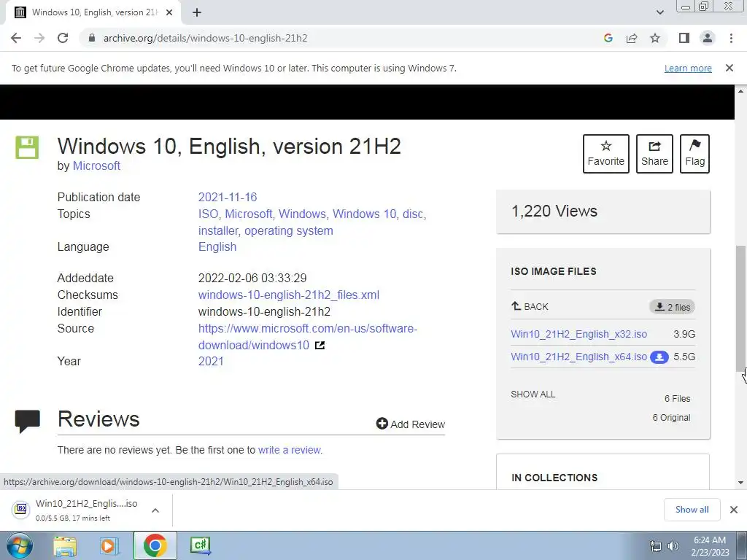Open the tab search chevron

659,12
